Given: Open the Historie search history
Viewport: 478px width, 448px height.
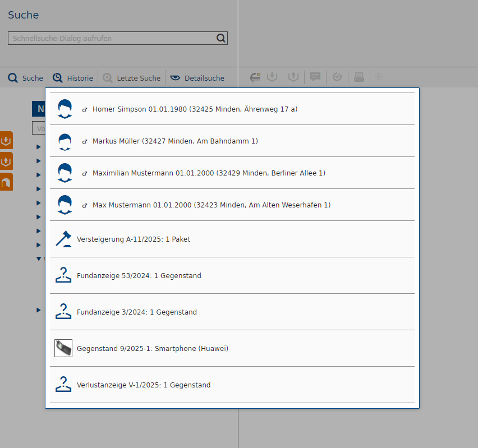Looking at the screenshot, I should [73, 78].
